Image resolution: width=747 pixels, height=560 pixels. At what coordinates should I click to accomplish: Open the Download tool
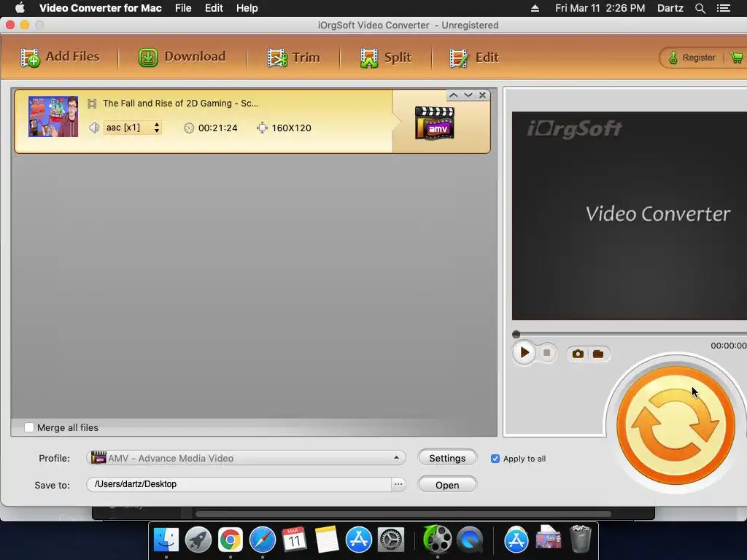(x=182, y=58)
